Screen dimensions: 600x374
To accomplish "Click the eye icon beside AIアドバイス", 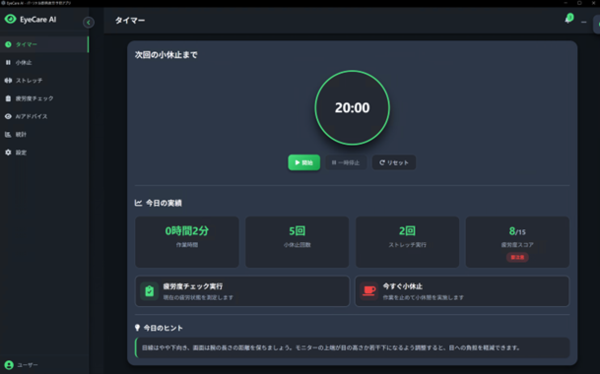I will [8, 116].
